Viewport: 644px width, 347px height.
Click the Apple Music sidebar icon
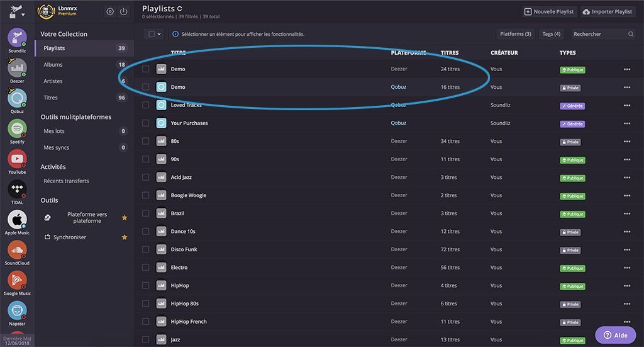click(17, 220)
